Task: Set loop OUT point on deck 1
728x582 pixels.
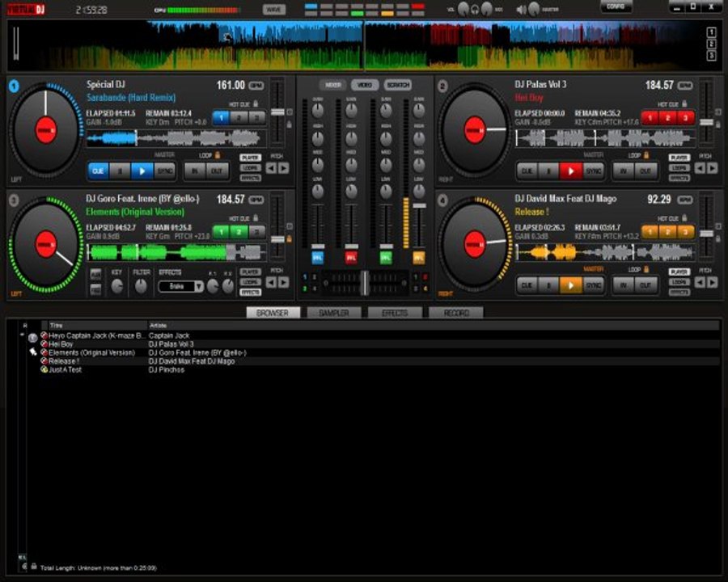Action: 216,171
